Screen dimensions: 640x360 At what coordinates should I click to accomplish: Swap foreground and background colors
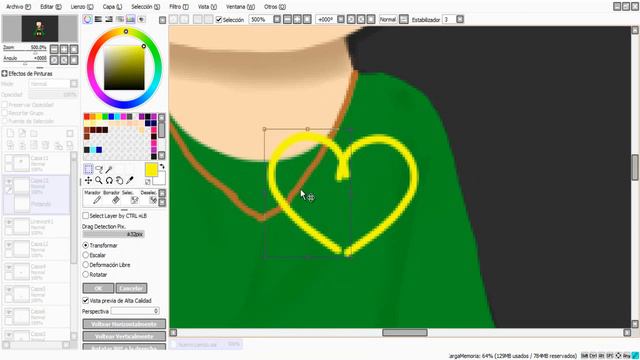click(x=162, y=167)
